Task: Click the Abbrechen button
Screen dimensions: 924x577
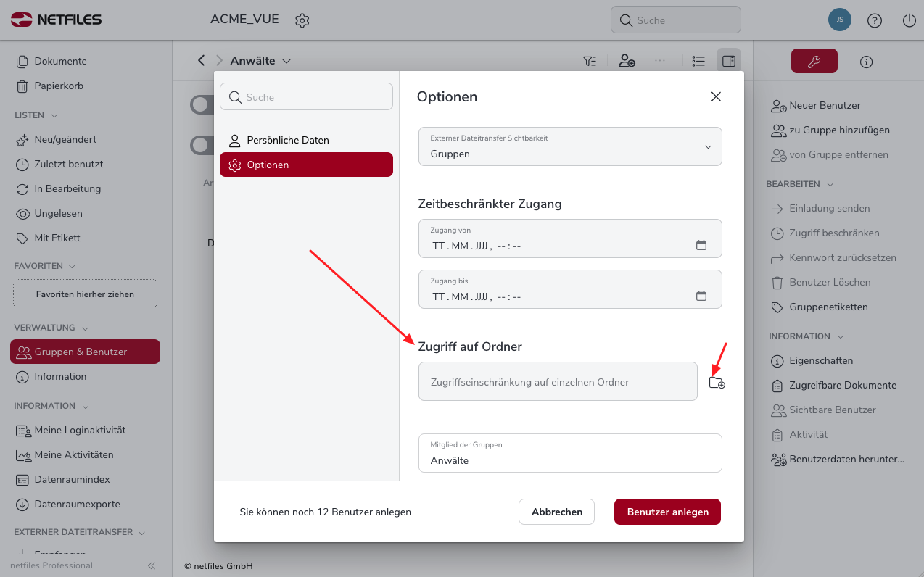Action: coord(556,512)
